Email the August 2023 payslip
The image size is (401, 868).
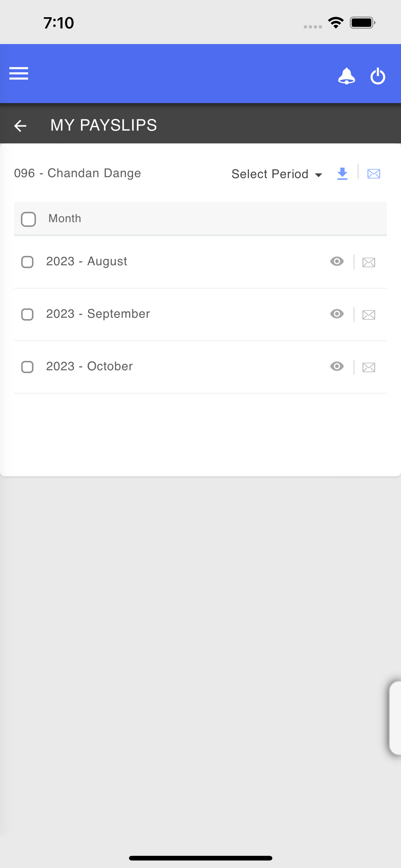(369, 262)
